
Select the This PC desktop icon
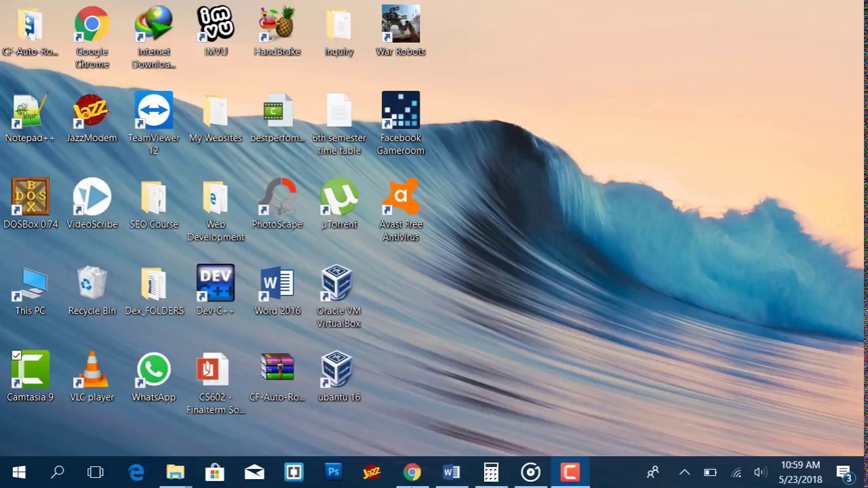(x=30, y=291)
